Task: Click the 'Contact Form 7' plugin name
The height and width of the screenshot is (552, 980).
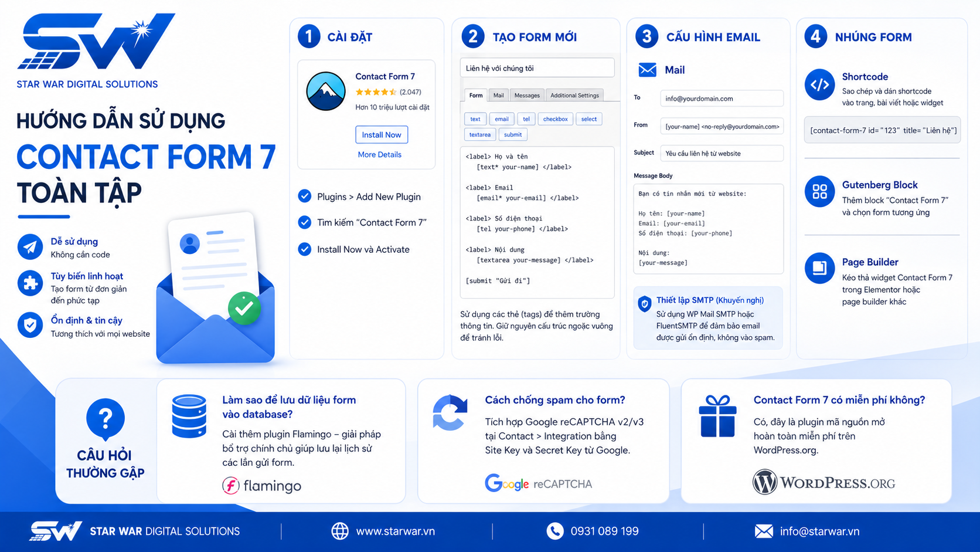Action: (x=385, y=76)
